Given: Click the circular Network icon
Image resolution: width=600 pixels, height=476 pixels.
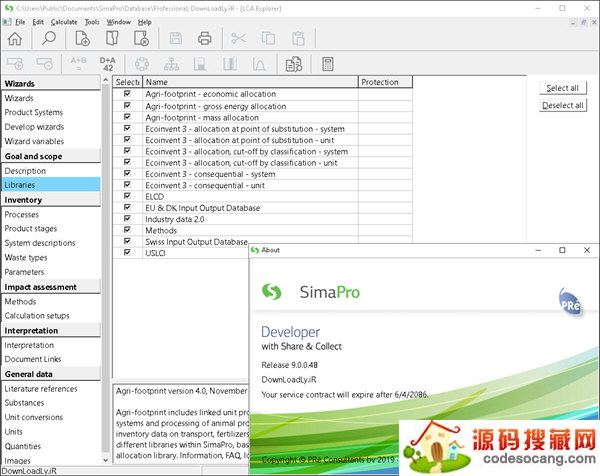Looking at the screenshot, I should click(x=142, y=64).
